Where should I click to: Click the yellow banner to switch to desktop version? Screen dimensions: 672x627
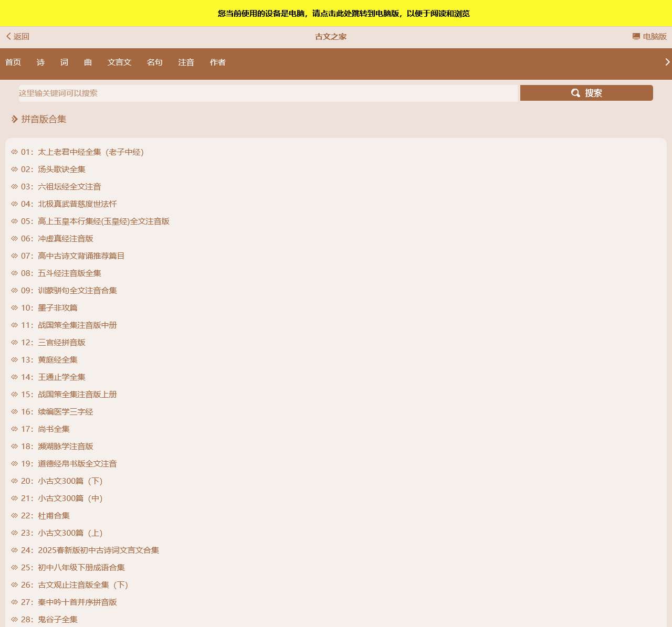(336, 14)
